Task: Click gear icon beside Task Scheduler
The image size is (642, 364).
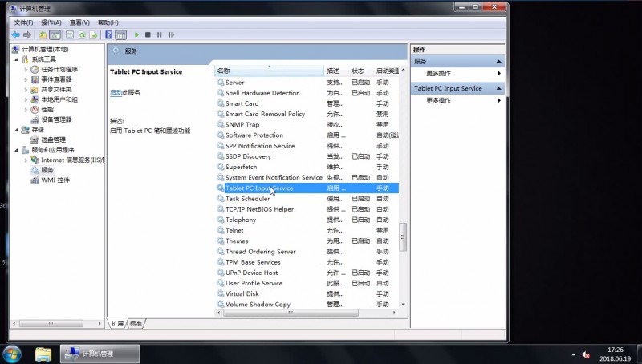Action: [220, 199]
